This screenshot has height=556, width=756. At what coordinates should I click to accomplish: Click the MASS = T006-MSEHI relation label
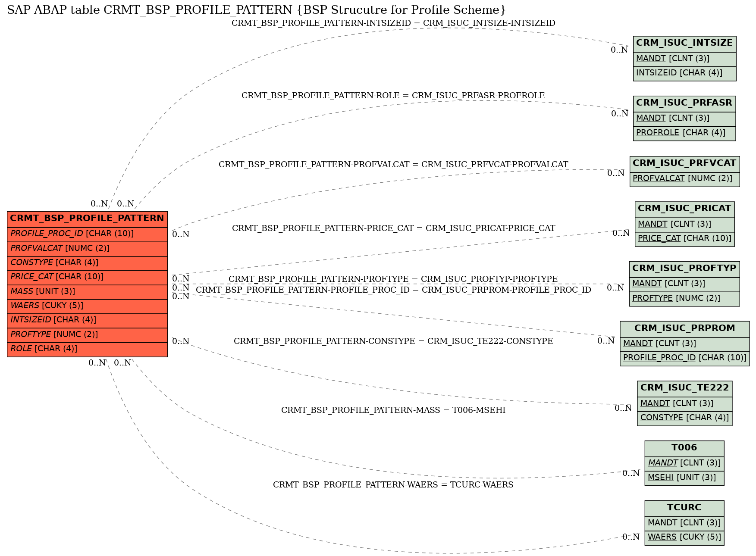pos(393,410)
